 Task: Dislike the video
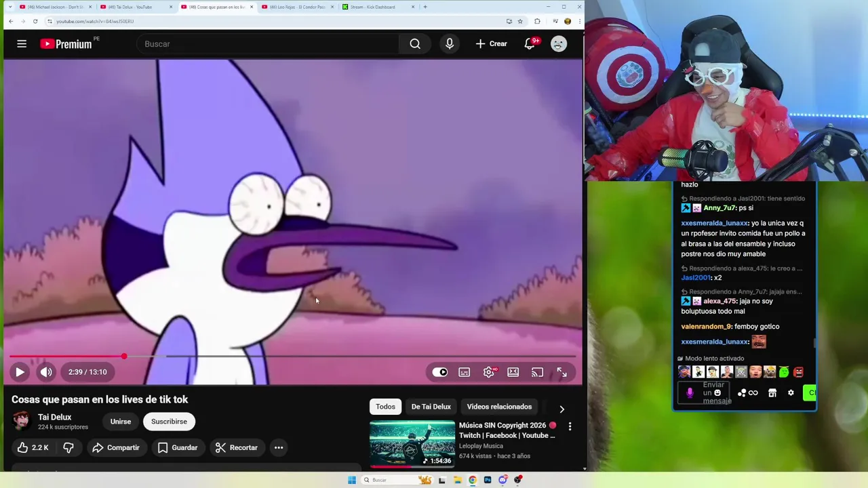coord(68,447)
